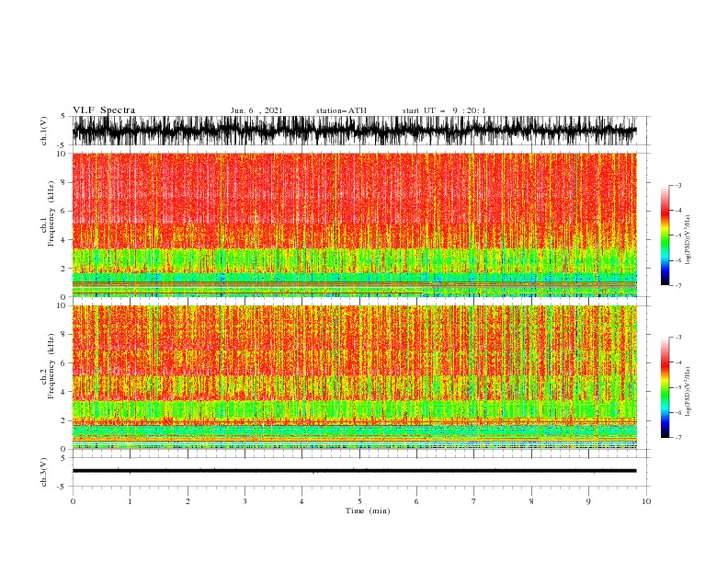728x563 pixels.
Task: Click time axis tick label "3"
Action: (245, 501)
